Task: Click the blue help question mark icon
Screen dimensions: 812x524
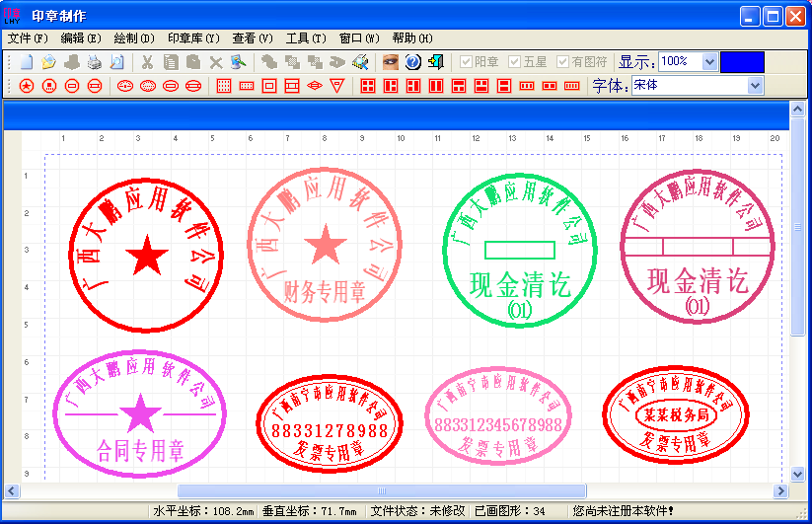Action: [x=413, y=62]
